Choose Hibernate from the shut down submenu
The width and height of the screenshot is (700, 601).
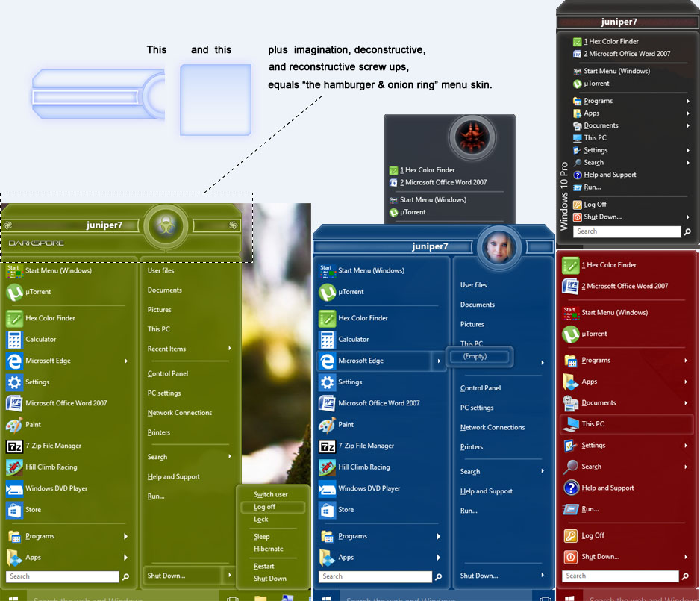[x=268, y=549]
